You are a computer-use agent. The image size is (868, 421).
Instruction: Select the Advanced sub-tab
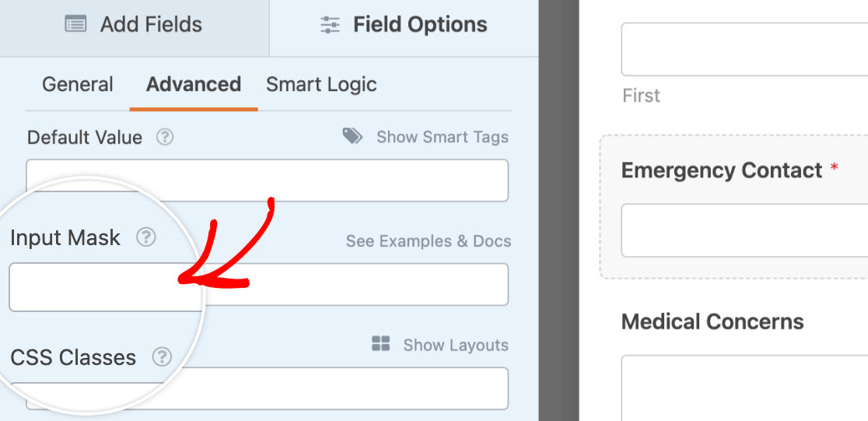[x=194, y=84]
